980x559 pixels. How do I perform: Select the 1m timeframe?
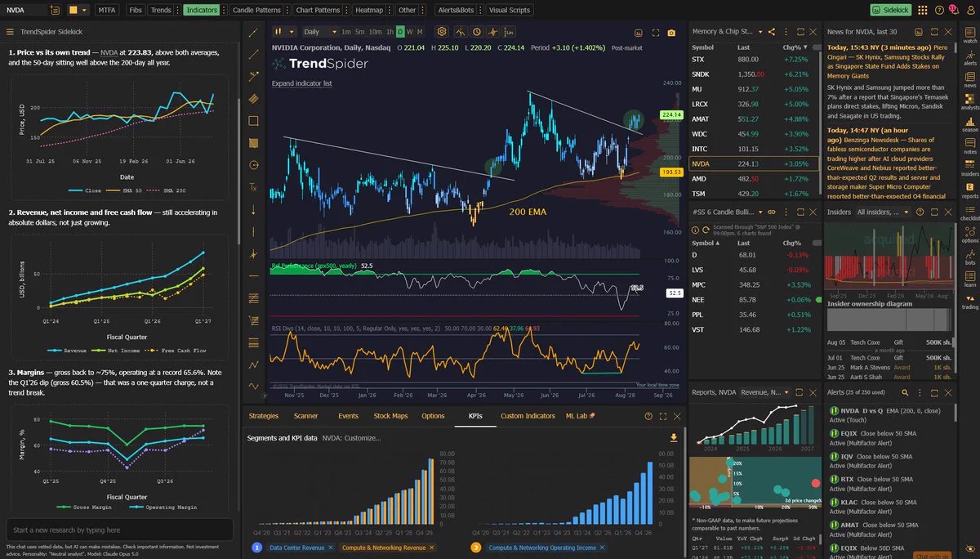(x=346, y=32)
